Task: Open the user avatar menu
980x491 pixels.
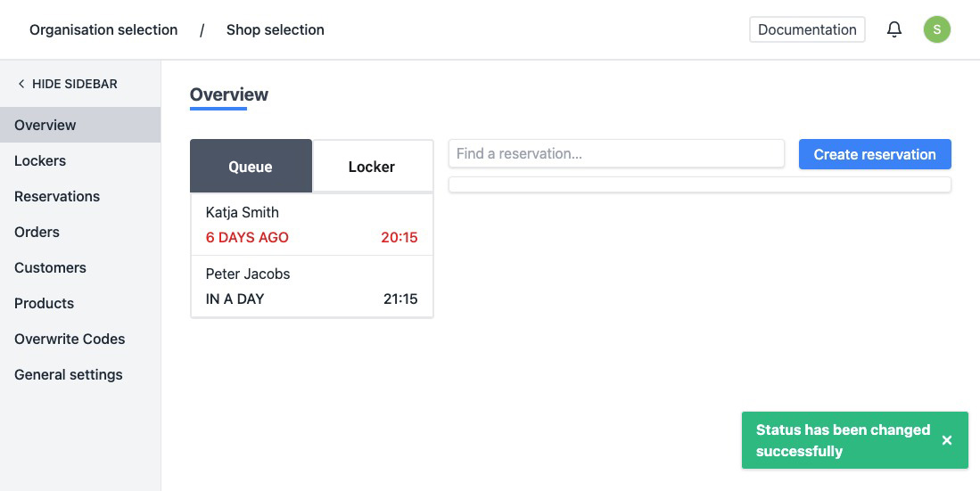Action: tap(936, 29)
